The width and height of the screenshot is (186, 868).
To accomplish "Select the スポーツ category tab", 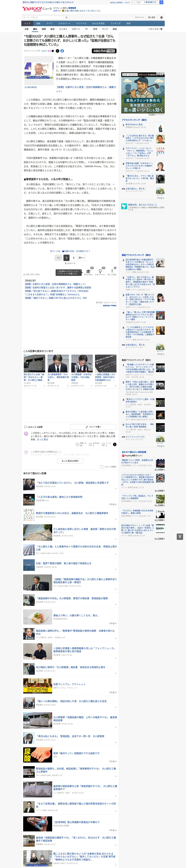I will click(x=76, y=29).
